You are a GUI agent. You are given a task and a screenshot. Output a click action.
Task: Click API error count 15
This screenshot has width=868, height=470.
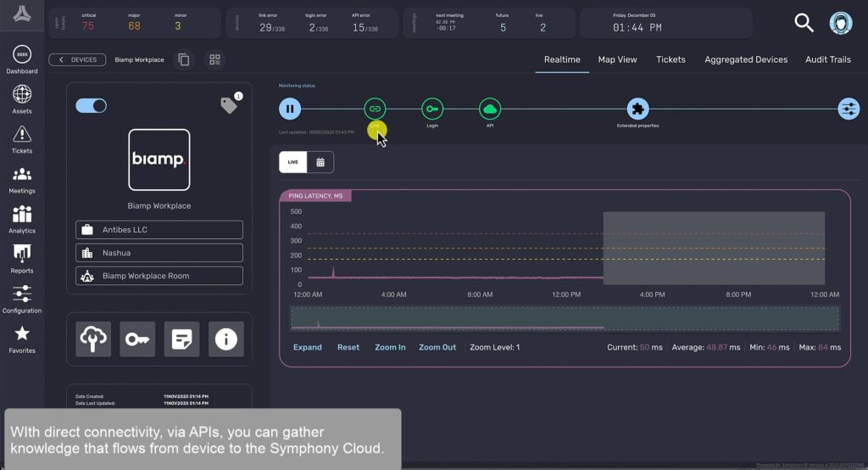(x=359, y=27)
